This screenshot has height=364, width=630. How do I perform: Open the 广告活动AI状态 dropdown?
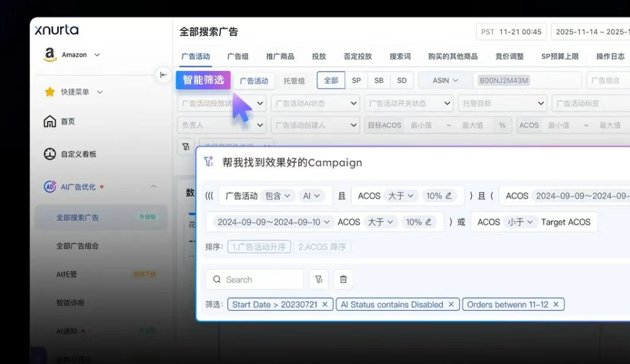click(315, 103)
